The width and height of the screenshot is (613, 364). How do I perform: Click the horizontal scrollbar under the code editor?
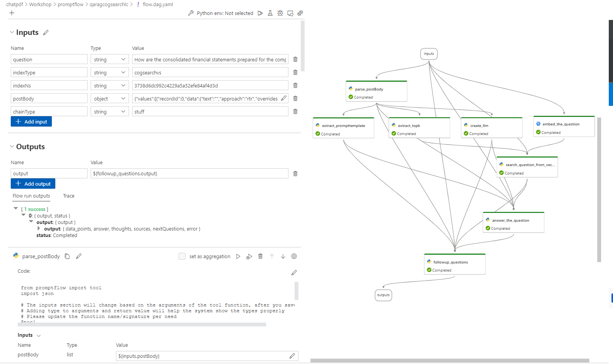142,324
